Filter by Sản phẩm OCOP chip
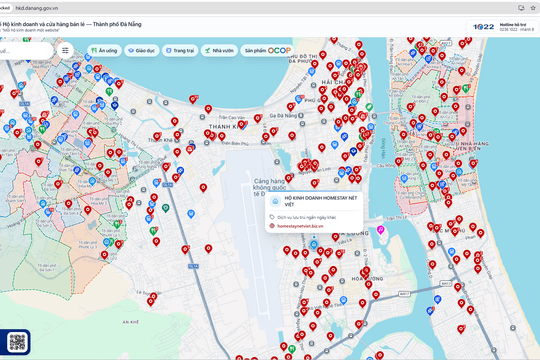 pos(267,51)
